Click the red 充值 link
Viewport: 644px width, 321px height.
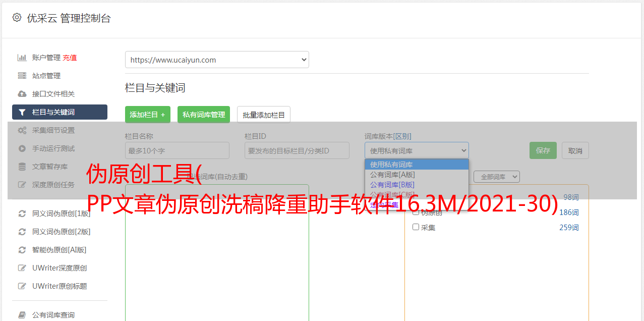(70, 58)
